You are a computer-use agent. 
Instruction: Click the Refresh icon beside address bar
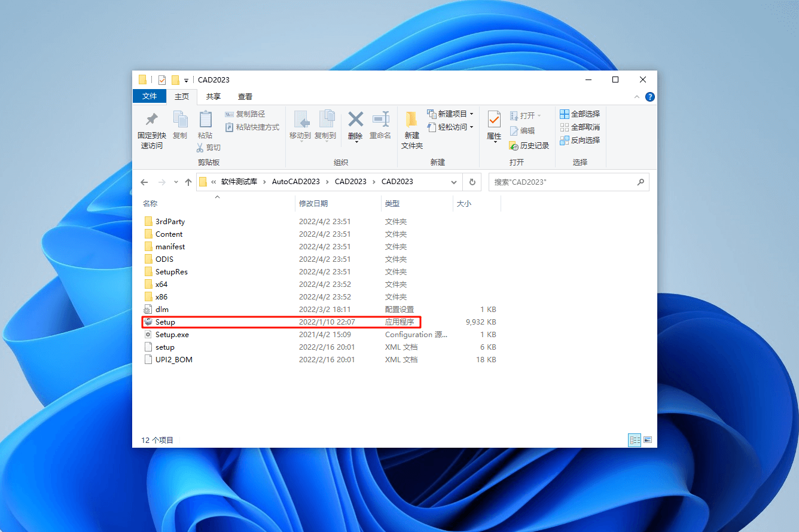tap(472, 181)
